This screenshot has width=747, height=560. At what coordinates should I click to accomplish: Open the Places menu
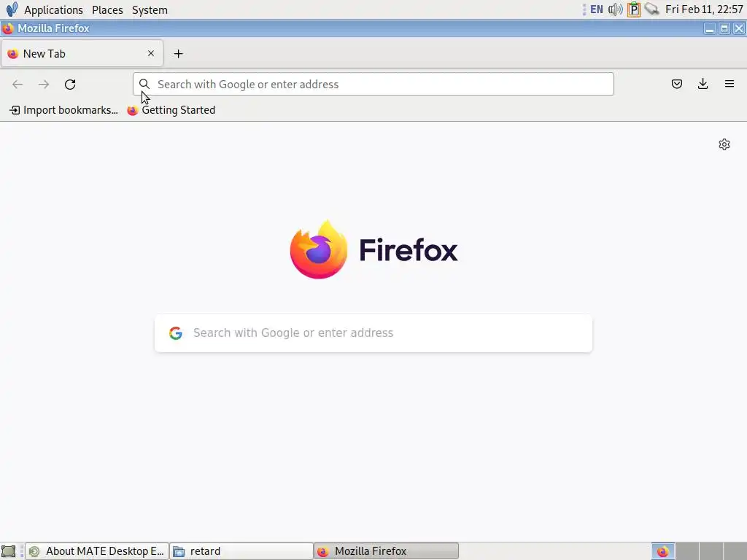point(107,10)
